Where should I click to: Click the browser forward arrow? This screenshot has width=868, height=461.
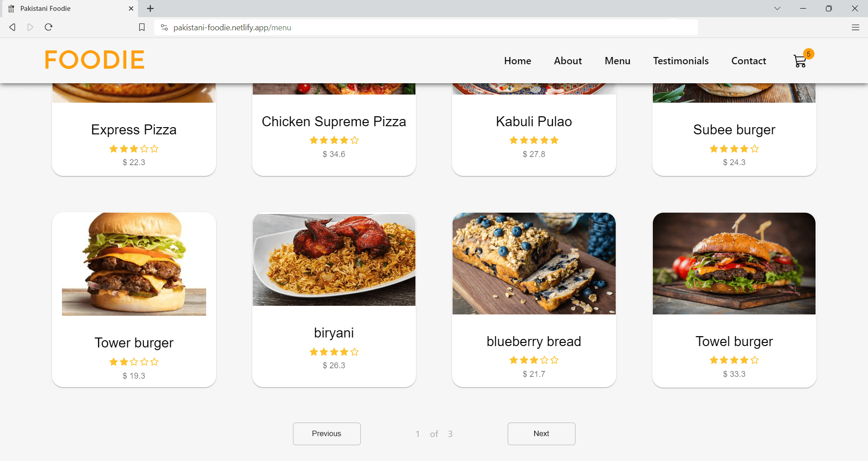[30, 27]
